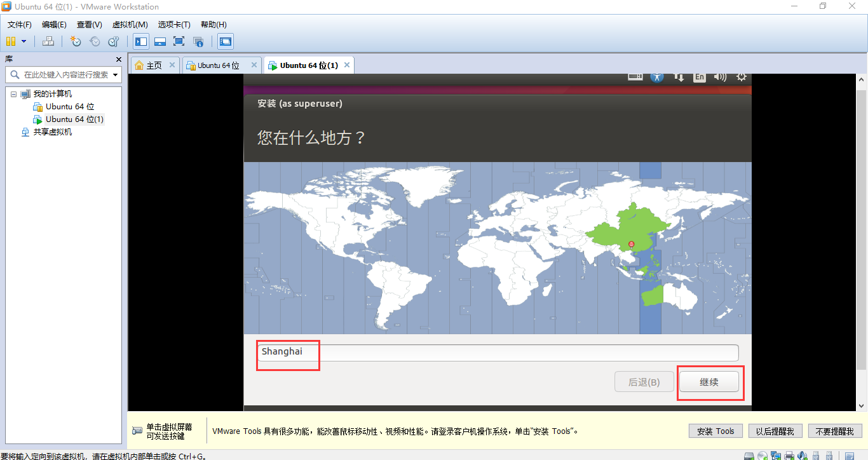Screen dimensions: 868x460
Task: Open the Ubuntu keyboard indicator
Action: click(x=635, y=77)
